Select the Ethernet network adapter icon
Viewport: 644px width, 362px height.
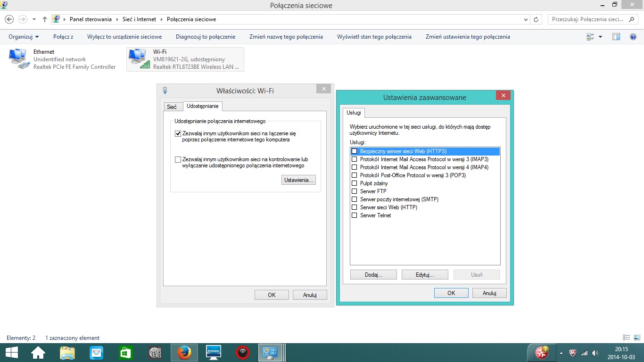coord(19,59)
